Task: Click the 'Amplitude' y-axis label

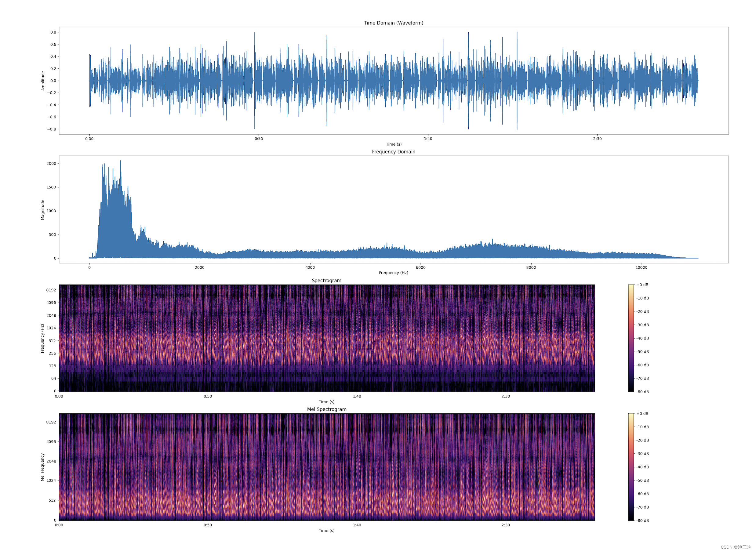Action: [43, 81]
